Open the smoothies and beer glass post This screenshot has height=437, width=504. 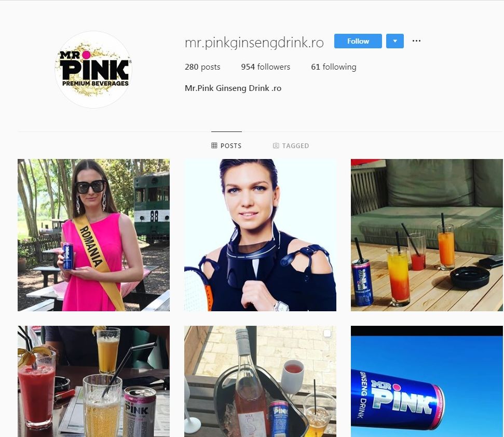point(93,381)
